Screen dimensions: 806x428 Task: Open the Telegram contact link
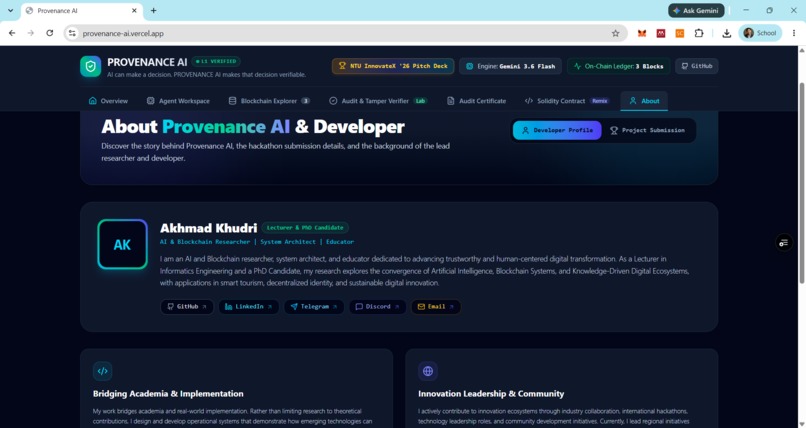pos(314,307)
